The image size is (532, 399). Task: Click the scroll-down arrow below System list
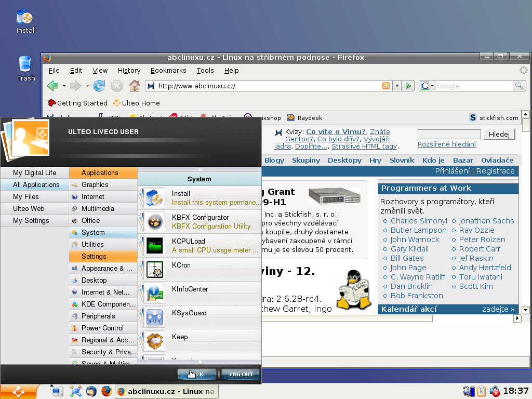pos(200,362)
